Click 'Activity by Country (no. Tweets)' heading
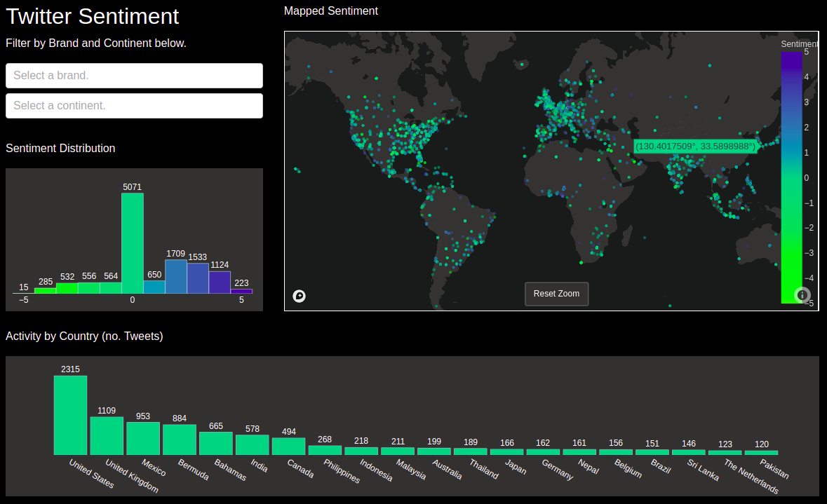The width and height of the screenshot is (827, 504). pos(84,336)
